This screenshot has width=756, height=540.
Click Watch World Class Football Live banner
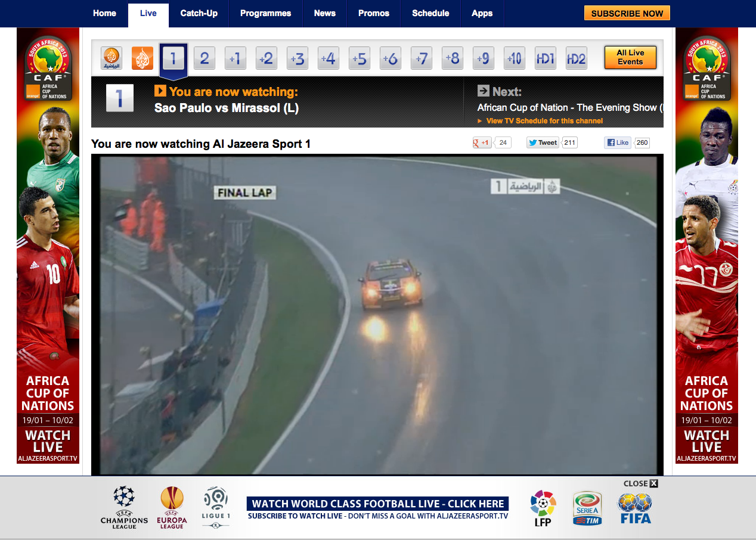[x=378, y=504]
